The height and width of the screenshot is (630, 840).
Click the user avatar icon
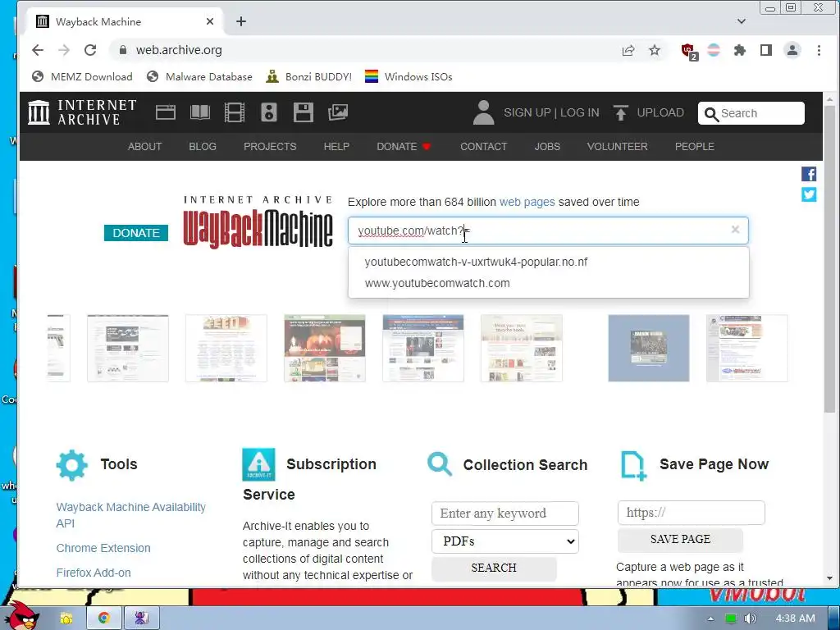[x=483, y=112]
